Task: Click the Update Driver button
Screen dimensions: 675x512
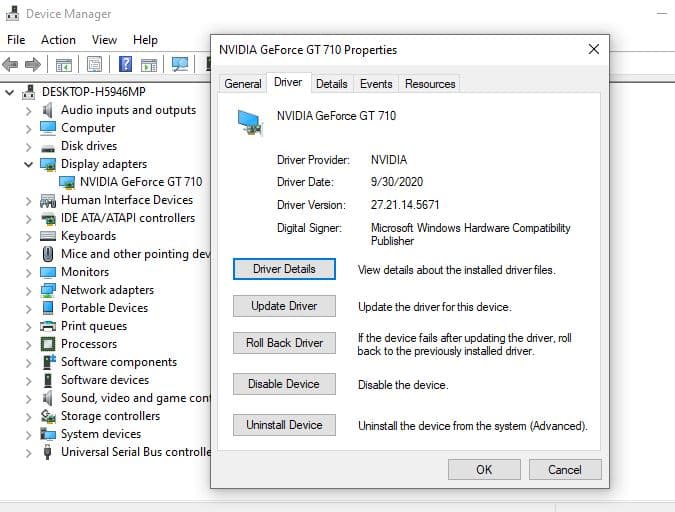Action: 284,306
